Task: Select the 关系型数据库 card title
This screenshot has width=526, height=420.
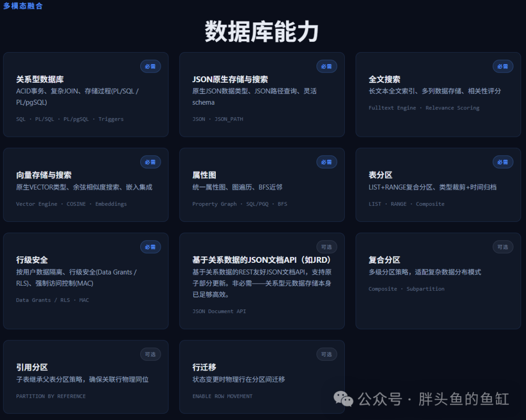Action: click(40, 79)
